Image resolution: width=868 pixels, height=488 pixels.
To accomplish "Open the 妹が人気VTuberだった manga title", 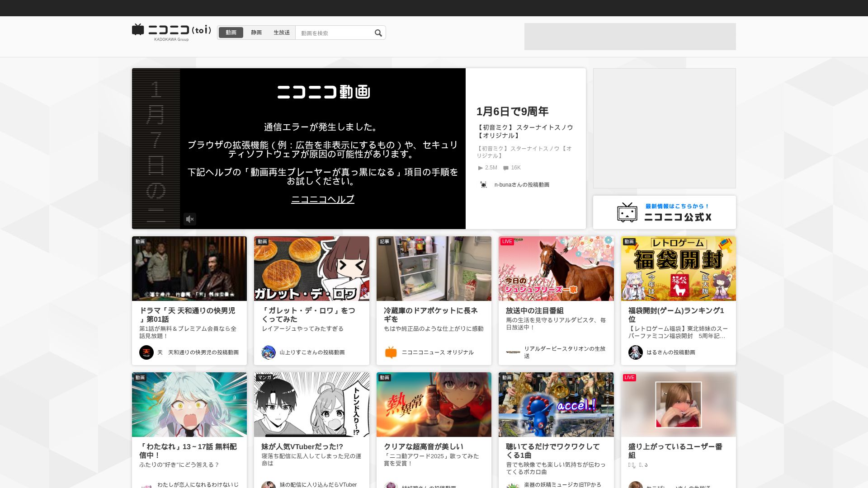I will coord(302,446).
